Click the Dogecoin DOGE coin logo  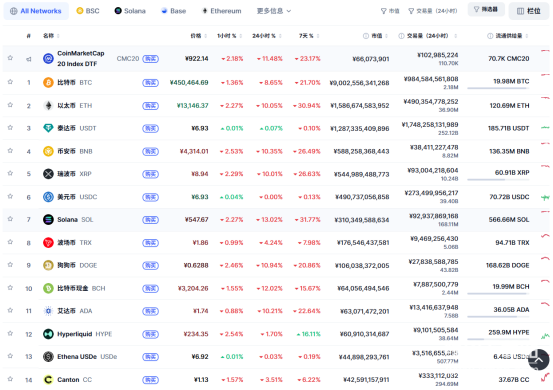click(48, 265)
